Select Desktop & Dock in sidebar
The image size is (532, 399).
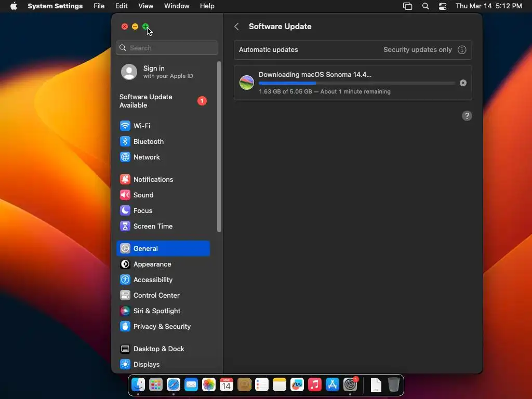[163, 349]
